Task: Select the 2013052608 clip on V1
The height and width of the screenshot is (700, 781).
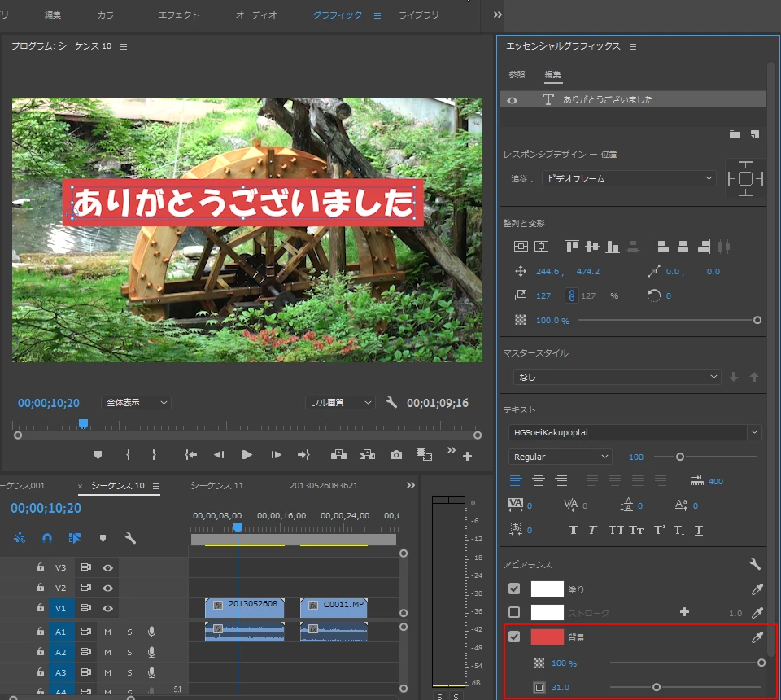Action: 245,608
